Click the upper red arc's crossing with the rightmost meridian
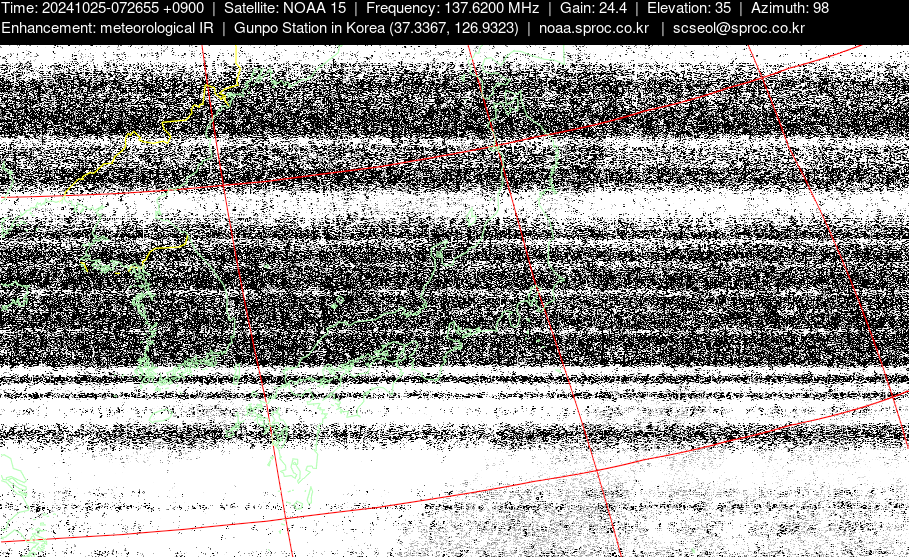 pyautogui.click(x=762, y=76)
